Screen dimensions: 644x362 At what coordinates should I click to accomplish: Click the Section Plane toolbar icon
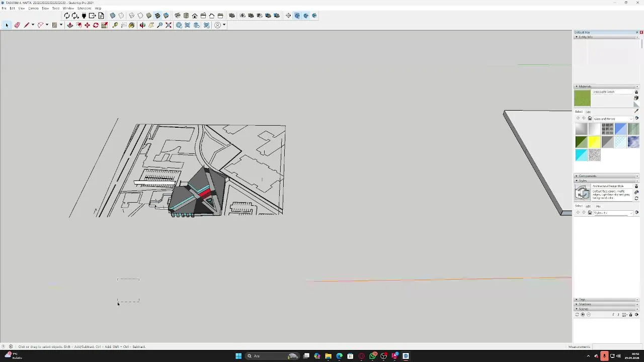tap(288, 16)
